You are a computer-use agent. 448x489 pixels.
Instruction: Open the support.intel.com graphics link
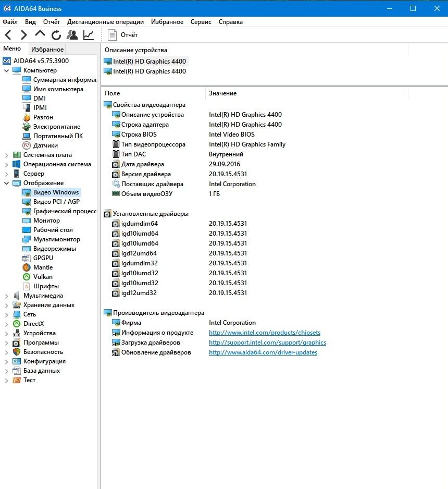pyautogui.click(x=267, y=343)
